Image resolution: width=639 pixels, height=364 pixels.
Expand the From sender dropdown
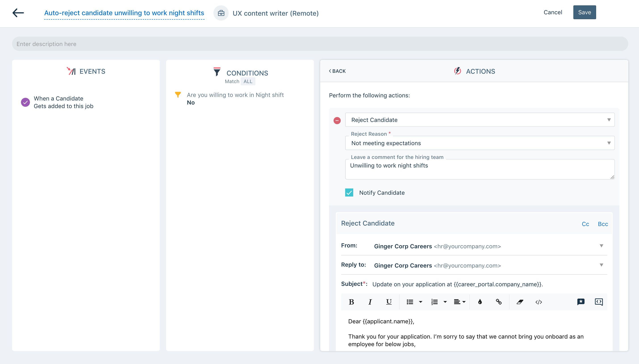tap(601, 246)
